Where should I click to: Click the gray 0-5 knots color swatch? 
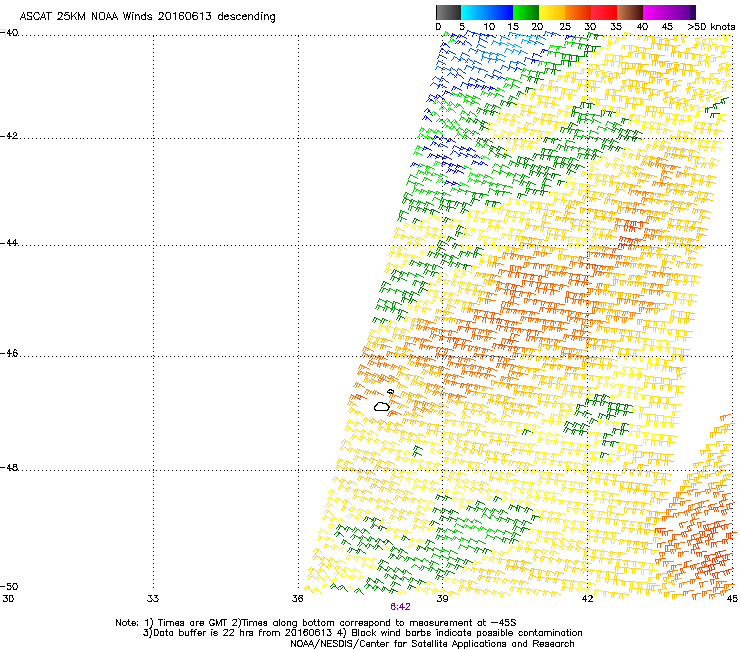pos(448,12)
